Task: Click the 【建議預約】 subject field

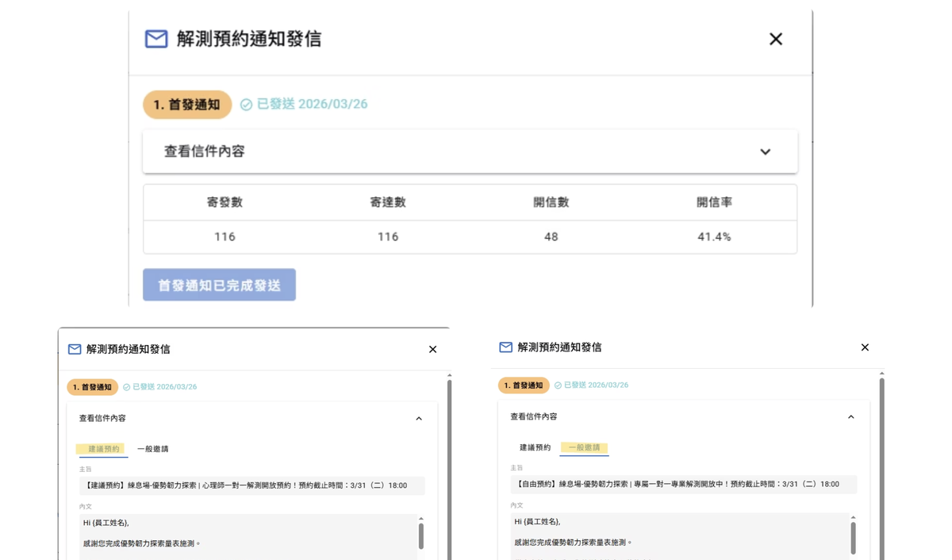Action: [251, 485]
